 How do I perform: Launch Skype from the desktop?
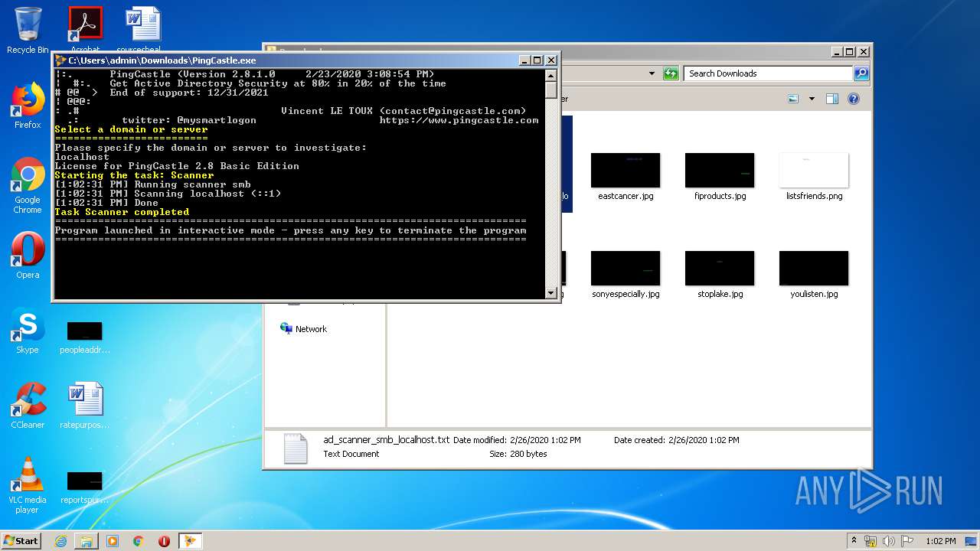click(x=28, y=331)
